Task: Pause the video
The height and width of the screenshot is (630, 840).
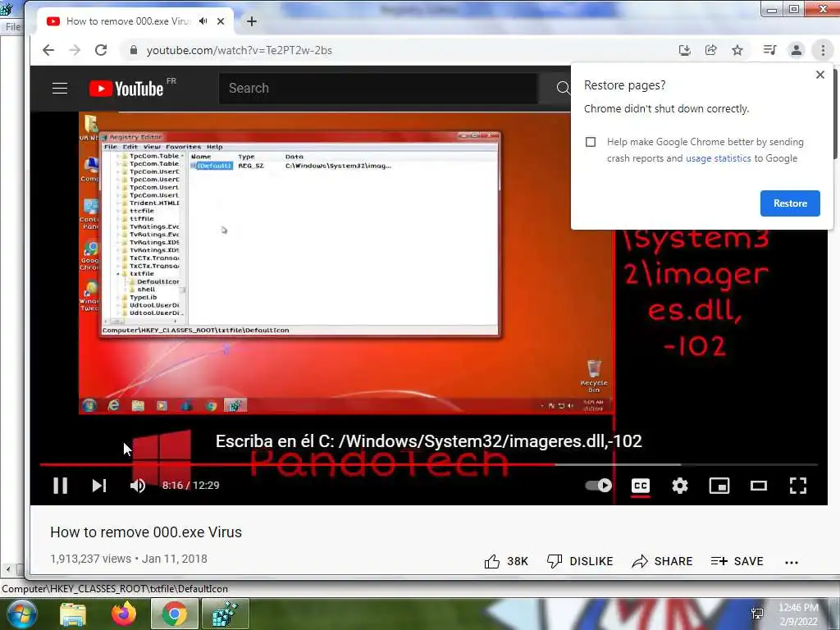Action: point(60,486)
